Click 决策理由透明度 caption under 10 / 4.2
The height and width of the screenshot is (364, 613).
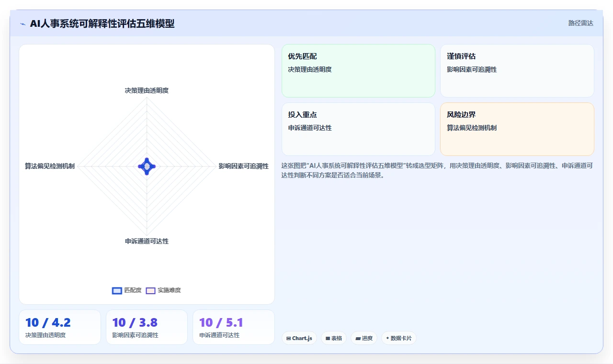pos(45,335)
